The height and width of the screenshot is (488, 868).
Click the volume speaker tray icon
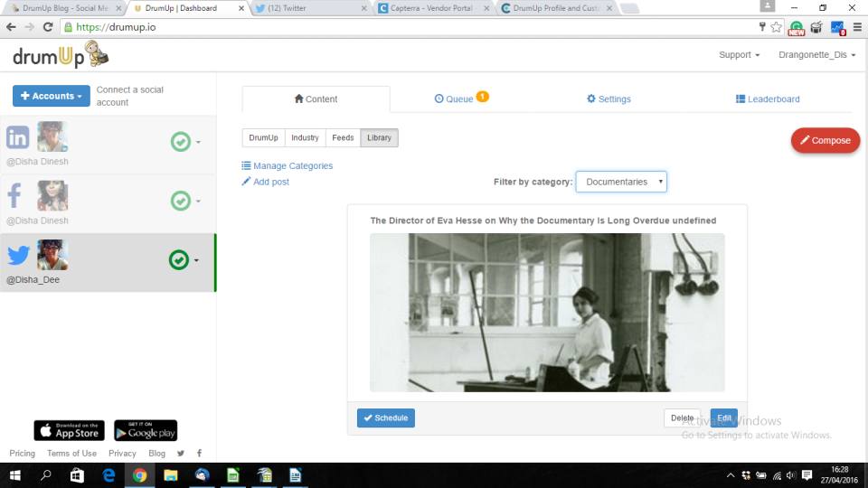(x=792, y=475)
